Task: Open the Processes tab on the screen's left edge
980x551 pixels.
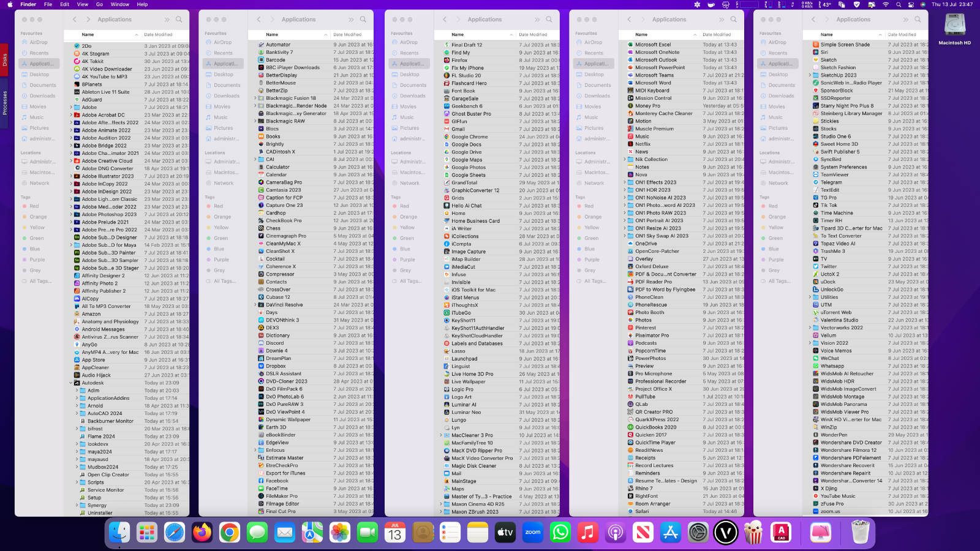Action: click(x=4, y=103)
